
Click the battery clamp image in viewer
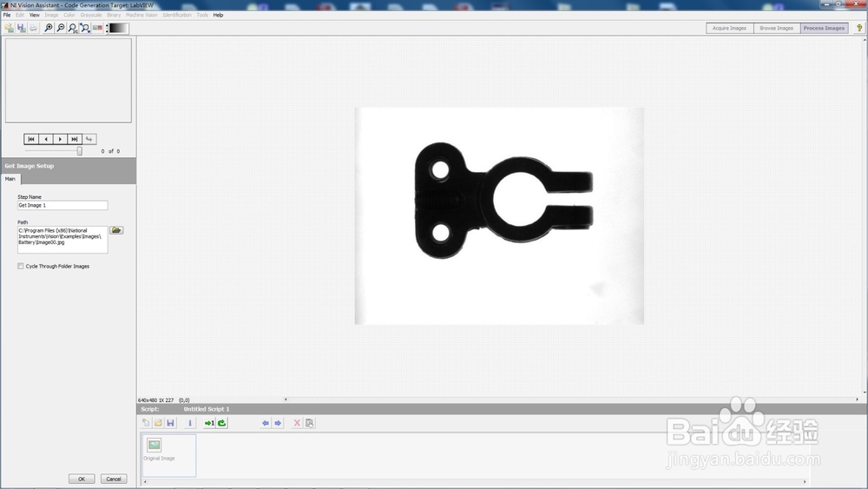[499, 216]
